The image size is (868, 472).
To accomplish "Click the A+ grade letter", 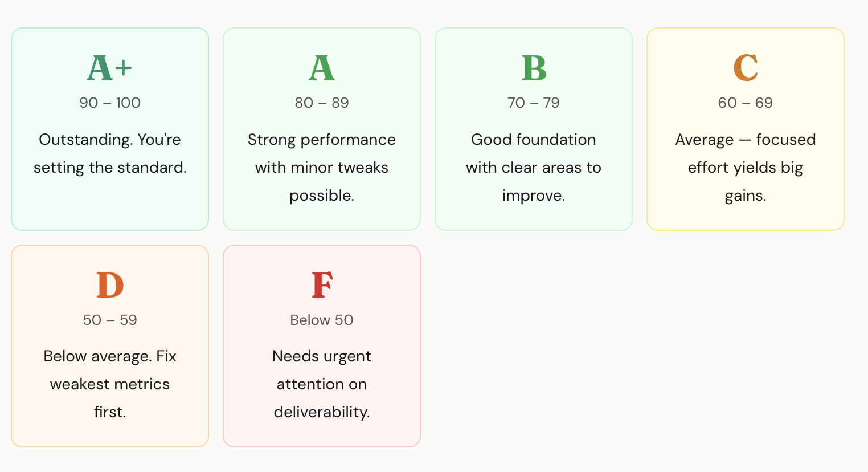I will 109,68.
